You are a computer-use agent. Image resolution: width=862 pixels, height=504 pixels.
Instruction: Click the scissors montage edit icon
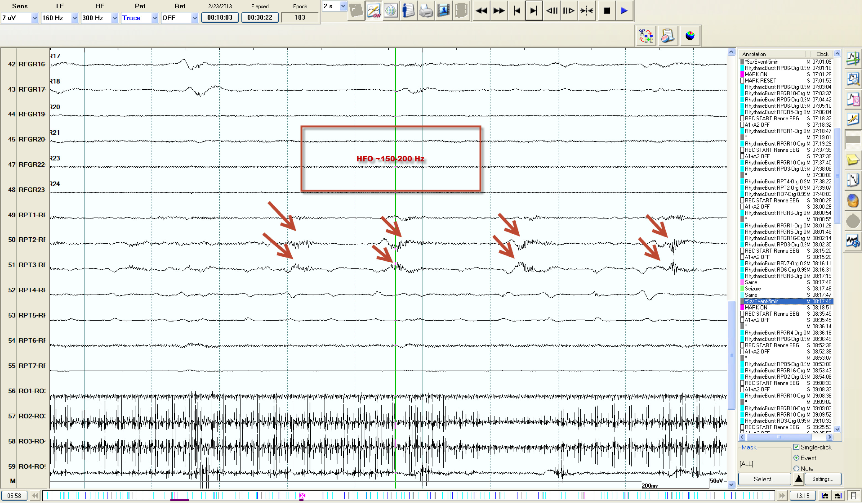pos(646,36)
